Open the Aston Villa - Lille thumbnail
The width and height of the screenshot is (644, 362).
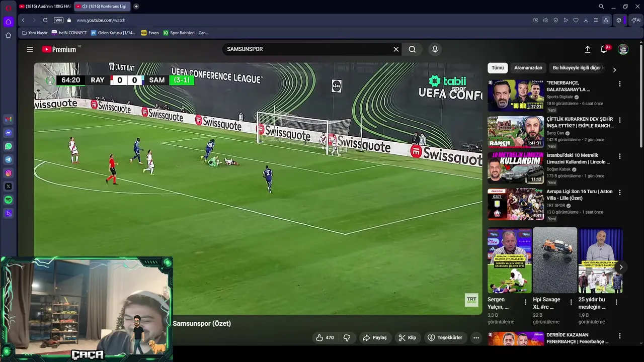click(516, 204)
